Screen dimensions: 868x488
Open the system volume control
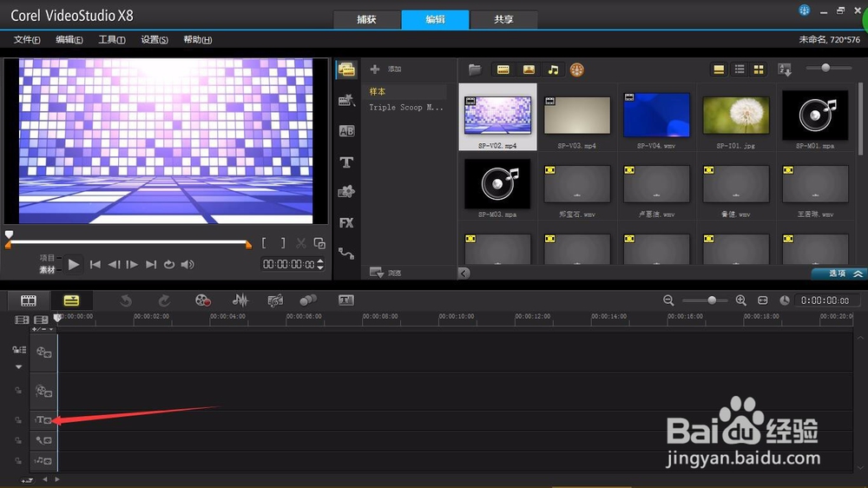point(187,265)
